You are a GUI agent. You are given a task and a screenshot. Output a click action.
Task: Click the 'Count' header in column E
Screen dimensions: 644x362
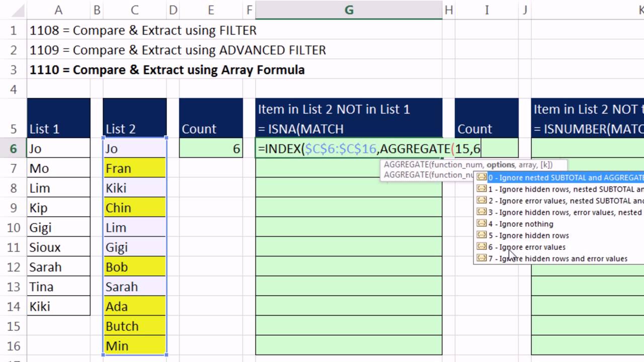point(211,119)
